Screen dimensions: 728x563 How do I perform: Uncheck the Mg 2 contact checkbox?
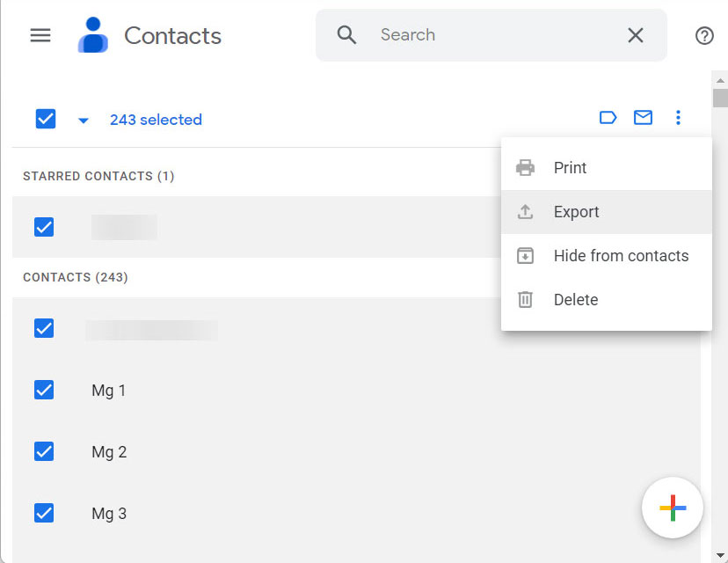(x=44, y=451)
